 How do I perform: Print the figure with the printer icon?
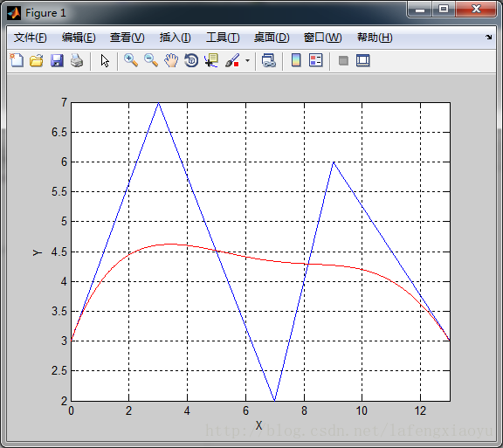click(x=77, y=60)
